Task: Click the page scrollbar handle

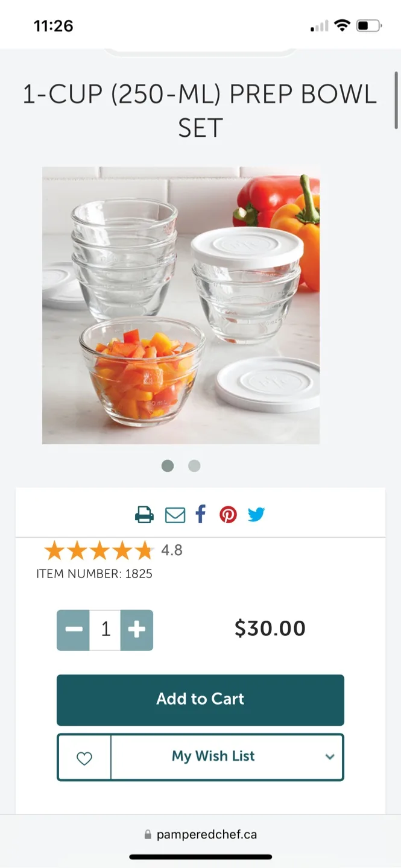Action: 396,99
